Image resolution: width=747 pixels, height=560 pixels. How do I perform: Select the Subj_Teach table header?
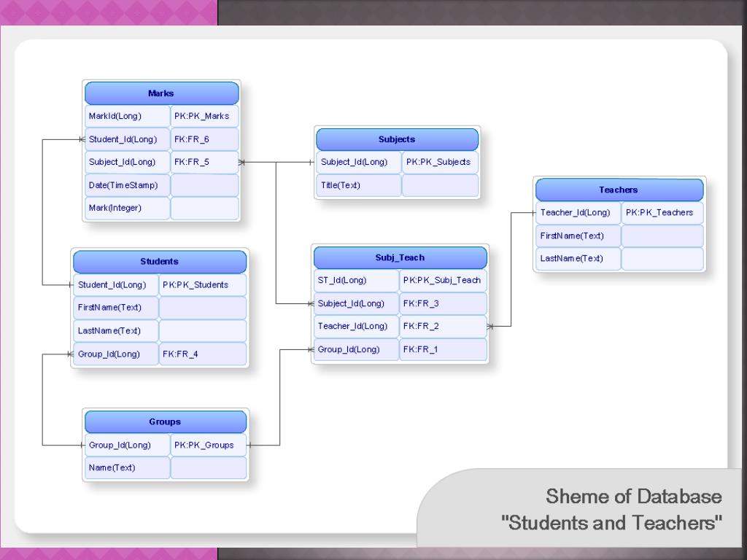[400, 257]
